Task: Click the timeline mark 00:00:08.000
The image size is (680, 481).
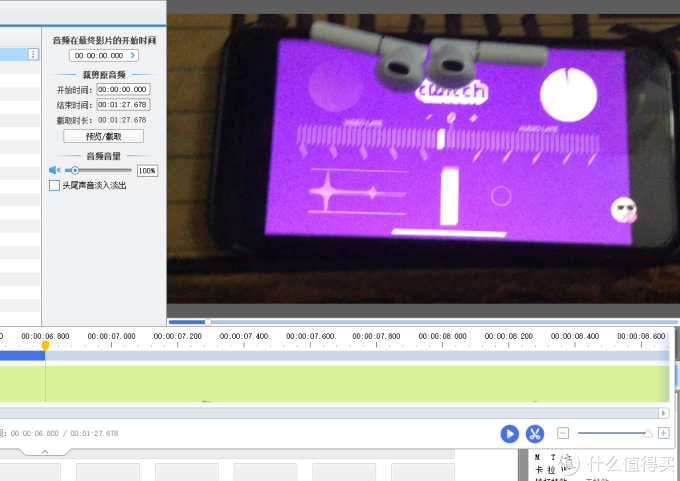Action: 442,336
